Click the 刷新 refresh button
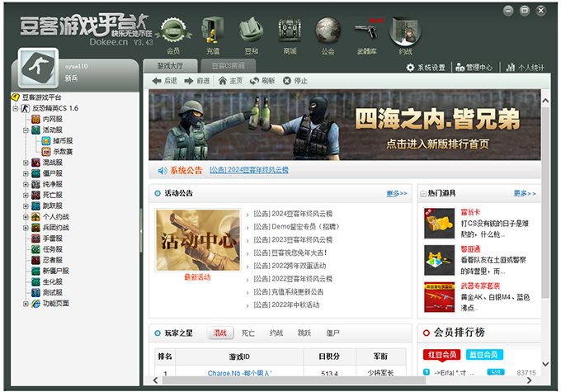 click(262, 81)
